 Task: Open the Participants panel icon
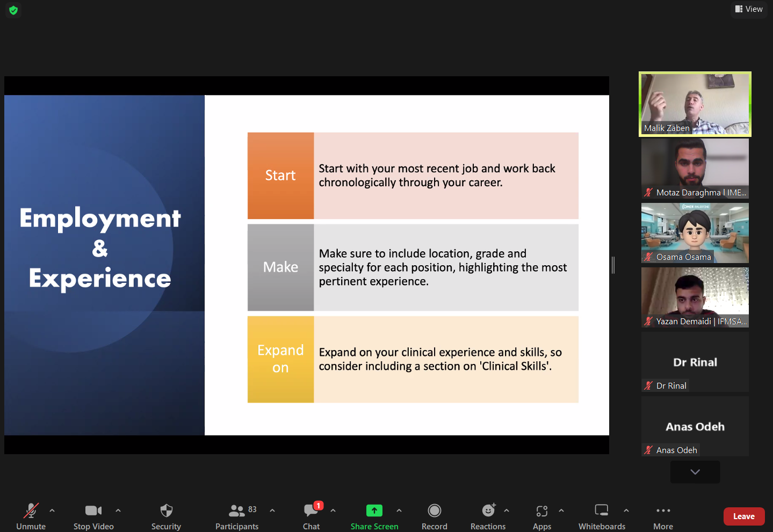click(x=237, y=510)
